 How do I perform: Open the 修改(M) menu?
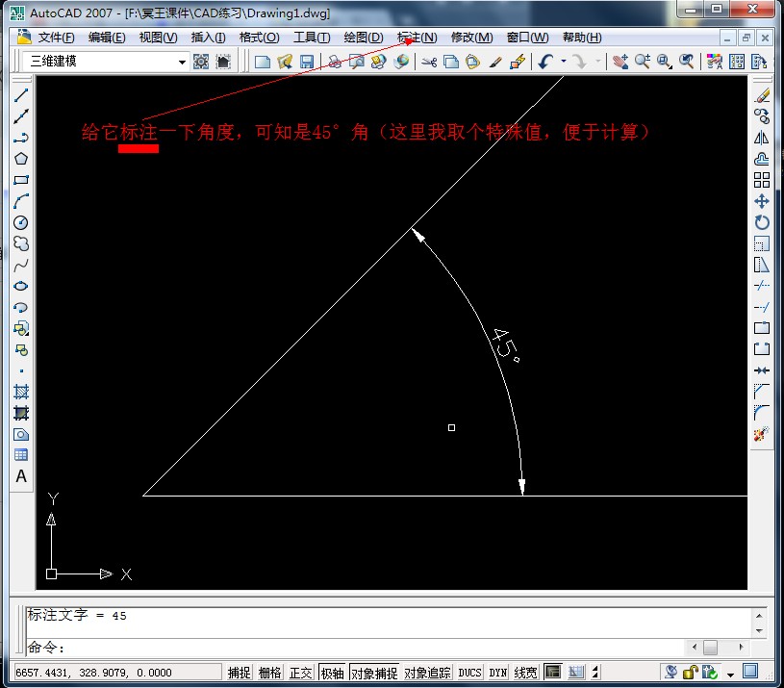(471, 38)
